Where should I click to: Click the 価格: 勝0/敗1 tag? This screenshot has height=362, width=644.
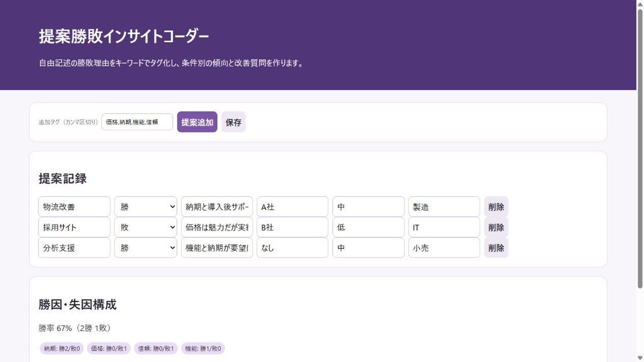click(109, 348)
